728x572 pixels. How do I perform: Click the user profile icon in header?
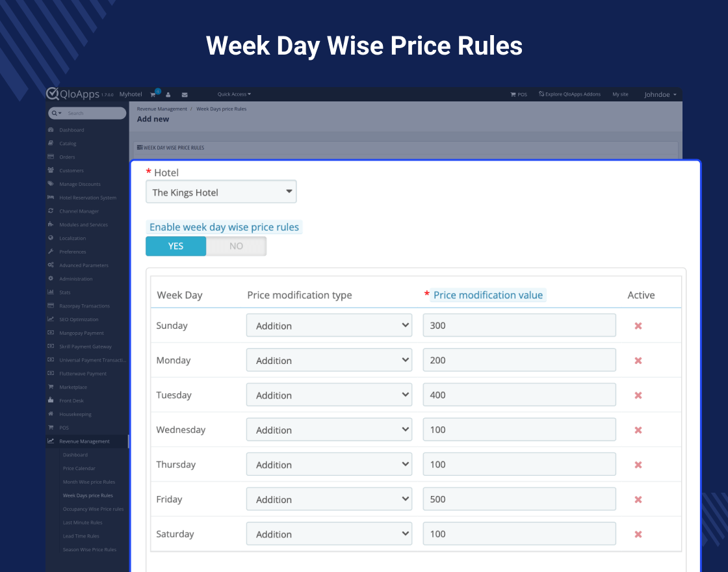click(x=168, y=95)
